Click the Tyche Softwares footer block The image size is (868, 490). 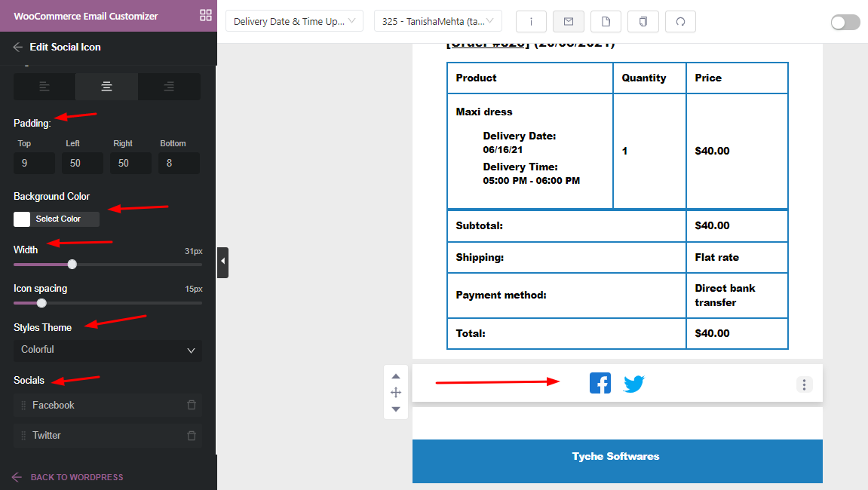pyautogui.click(x=617, y=461)
